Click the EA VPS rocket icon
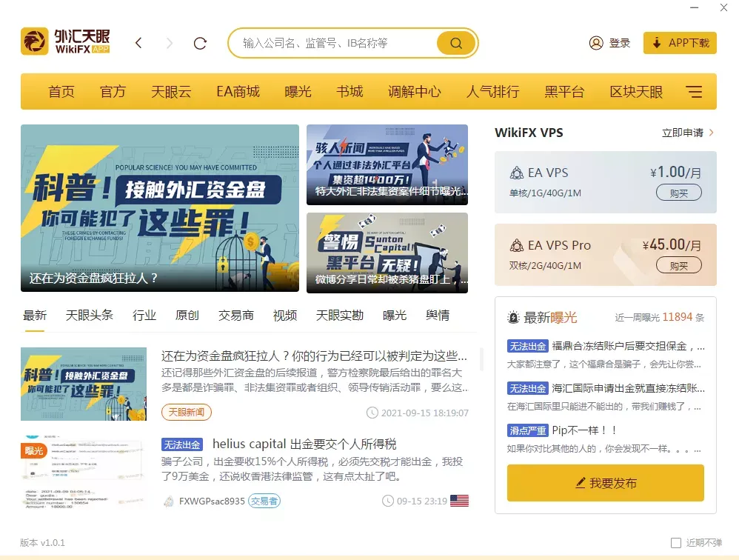The width and height of the screenshot is (739, 560). [x=517, y=173]
